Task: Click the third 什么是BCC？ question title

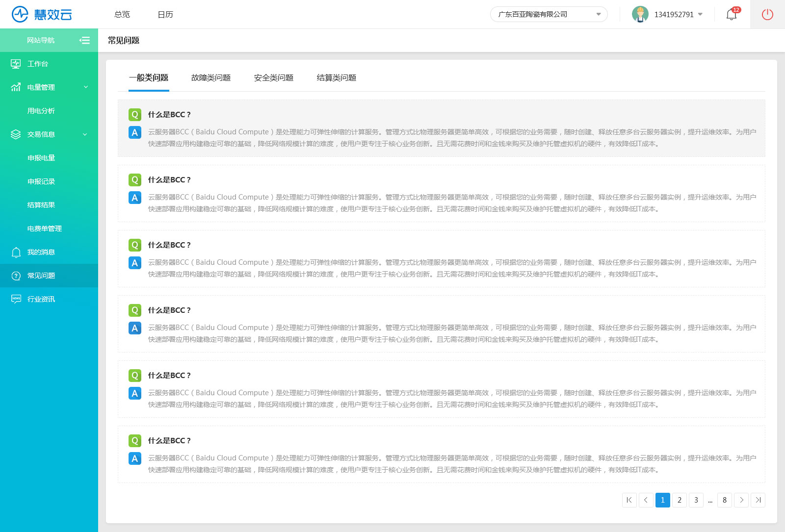Action: point(169,245)
